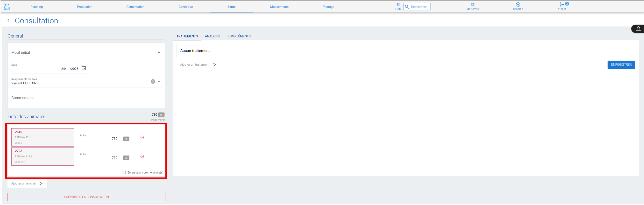644x205 pixels.
Task: Switch to the COMPLÉMENTS tab
Action: (x=239, y=36)
